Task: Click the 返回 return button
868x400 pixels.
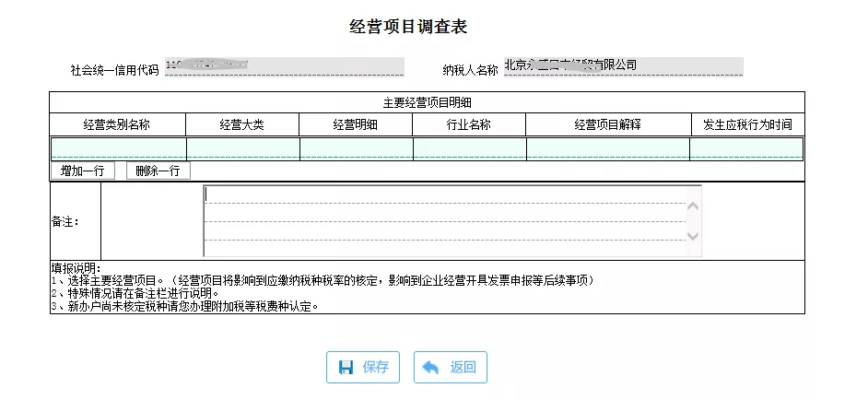Action: tap(450, 368)
